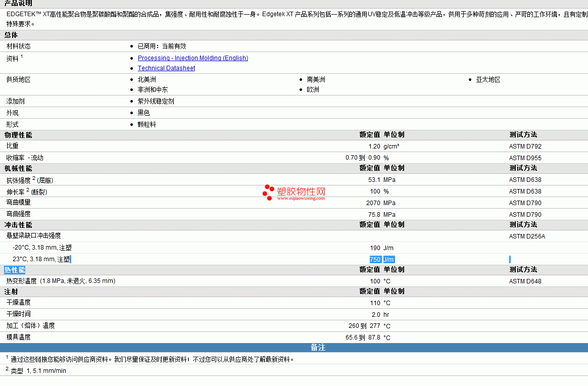The width and height of the screenshot is (588, 386).
Task: Click the 悬壁梁缺口冲击强度 row label
Action: point(33,235)
